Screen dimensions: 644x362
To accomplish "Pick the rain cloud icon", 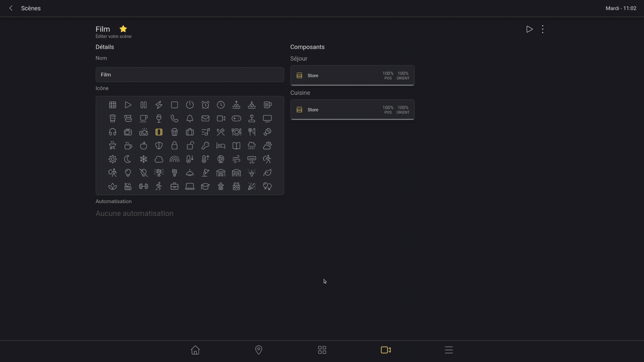I will (252, 145).
